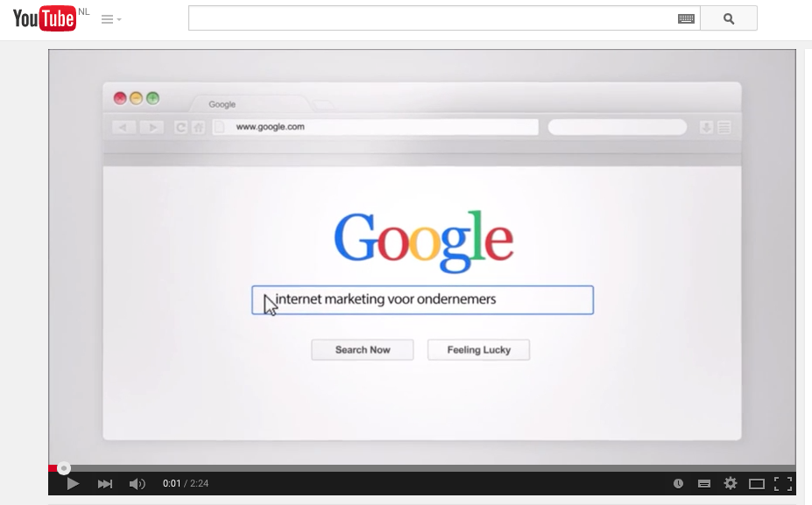Click the forward arrow in the video's browser
The height and width of the screenshot is (505, 812).
click(x=152, y=127)
